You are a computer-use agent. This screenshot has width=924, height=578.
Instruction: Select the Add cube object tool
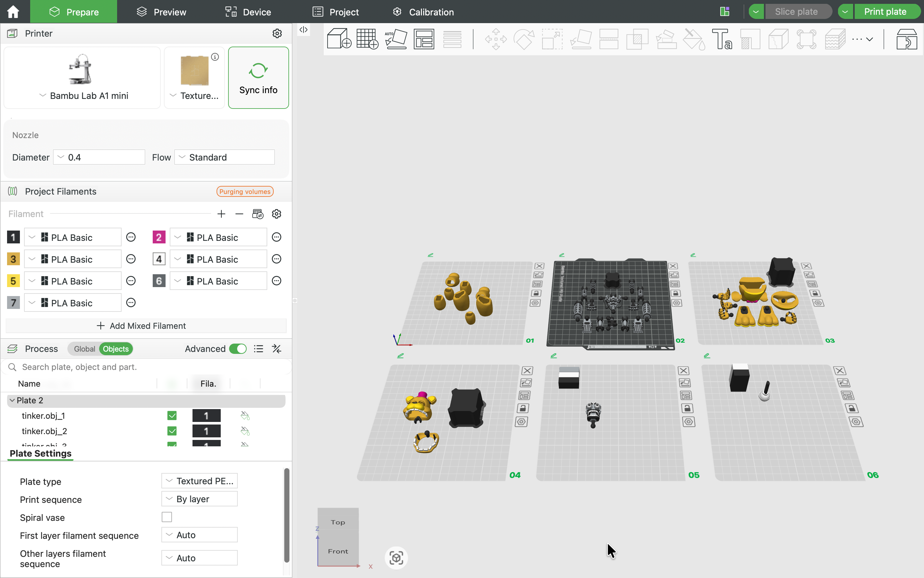click(x=339, y=39)
